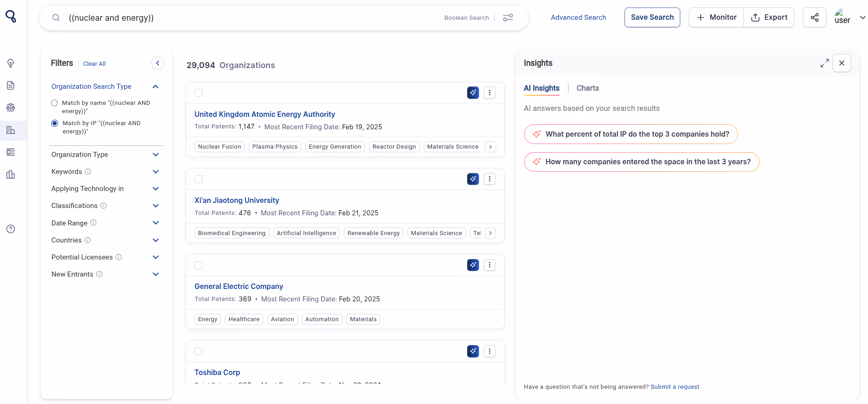Collapse Organization Search Type section

pyautogui.click(x=155, y=87)
